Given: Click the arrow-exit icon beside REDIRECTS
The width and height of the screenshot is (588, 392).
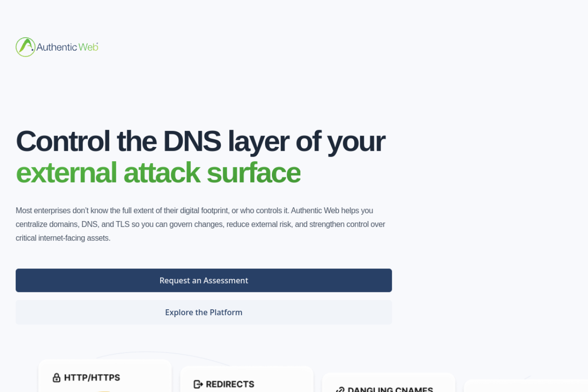Looking at the screenshot, I should (198, 384).
